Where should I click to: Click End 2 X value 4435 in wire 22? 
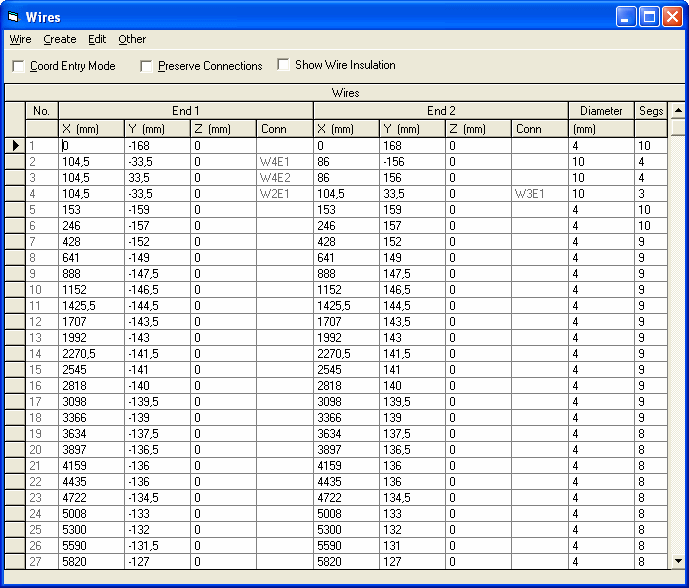tap(346, 482)
